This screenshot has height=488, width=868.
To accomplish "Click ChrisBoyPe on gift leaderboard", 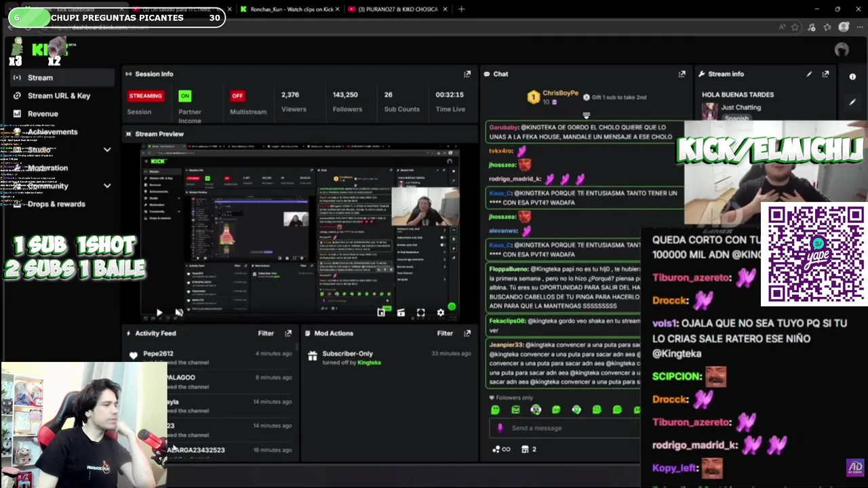I will (x=560, y=93).
